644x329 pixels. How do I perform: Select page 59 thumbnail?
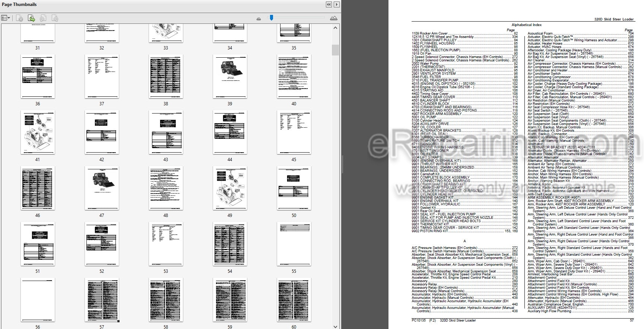tap(230, 300)
